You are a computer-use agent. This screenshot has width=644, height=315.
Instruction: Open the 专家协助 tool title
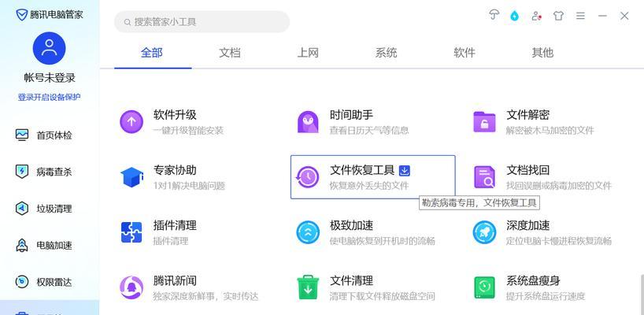pos(175,170)
